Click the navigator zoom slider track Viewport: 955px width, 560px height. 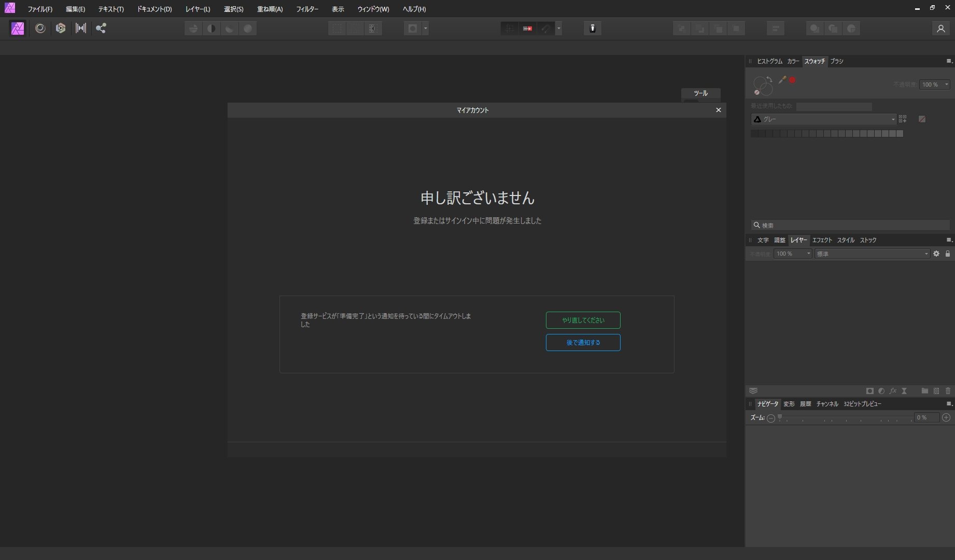845,417
